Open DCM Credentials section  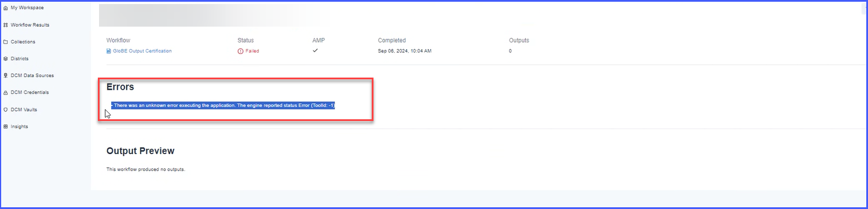30,92
